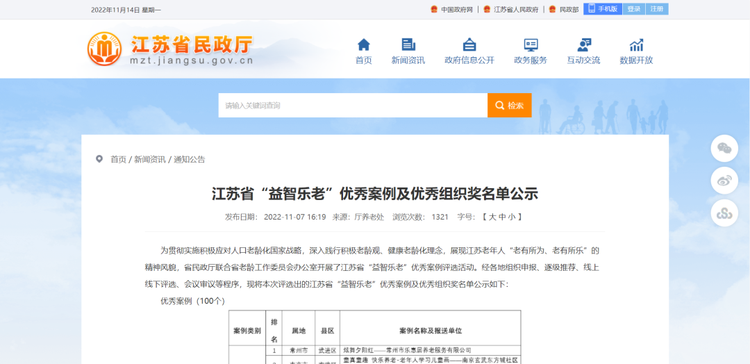Click the 注册 register button

coord(657,9)
